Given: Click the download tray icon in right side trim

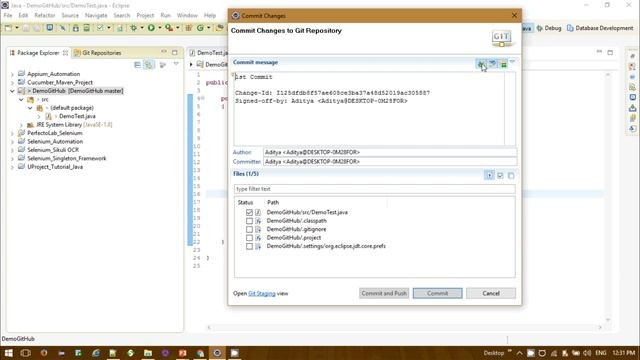Looking at the screenshot, I should point(633,108).
